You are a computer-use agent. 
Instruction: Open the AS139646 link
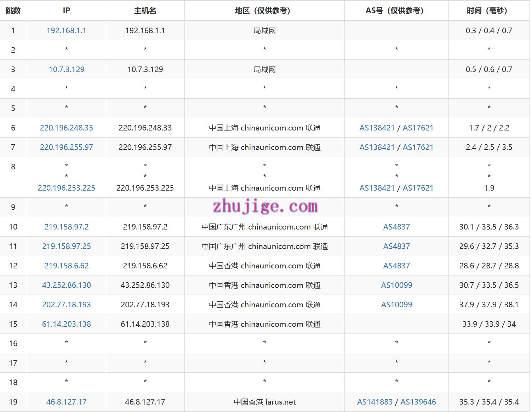pyautogui.click(x=418, y=402)
